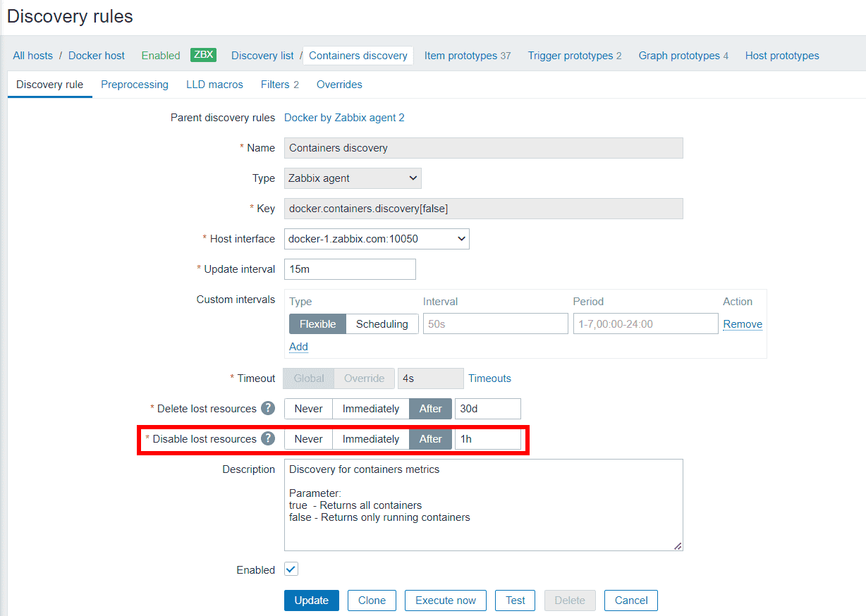This screenshot has height=616, width=866.
Task: Uncheck the Enabled checkbox
Action: point(291,569)
